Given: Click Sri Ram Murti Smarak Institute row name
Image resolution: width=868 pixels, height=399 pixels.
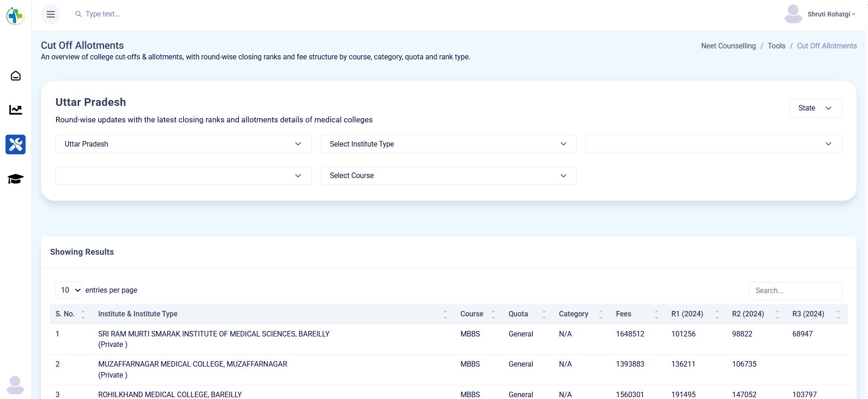Looking at the screenshot, I should [214, 334].
